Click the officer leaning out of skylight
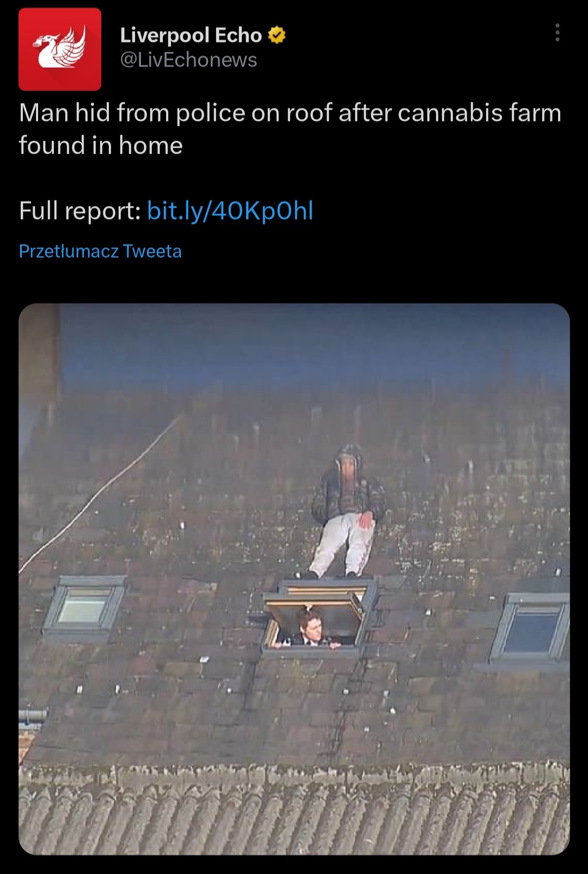 point(309,628)
